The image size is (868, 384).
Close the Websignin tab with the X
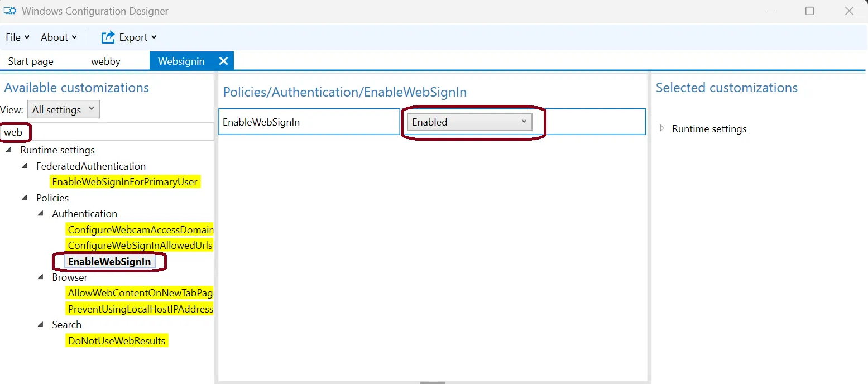pos(223,61)
